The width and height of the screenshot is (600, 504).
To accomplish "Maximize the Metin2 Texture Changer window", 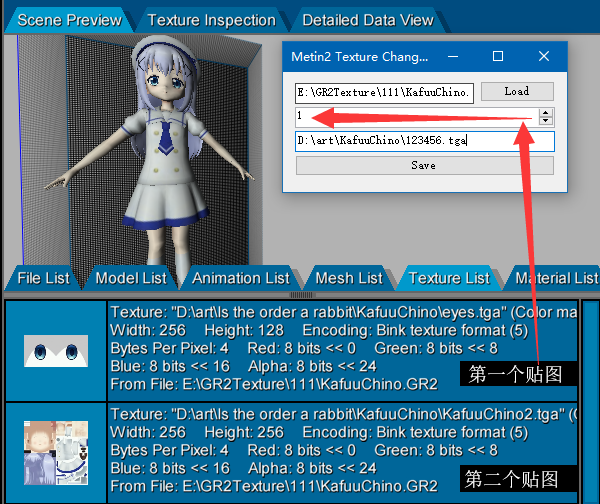I will click(498, 57).
